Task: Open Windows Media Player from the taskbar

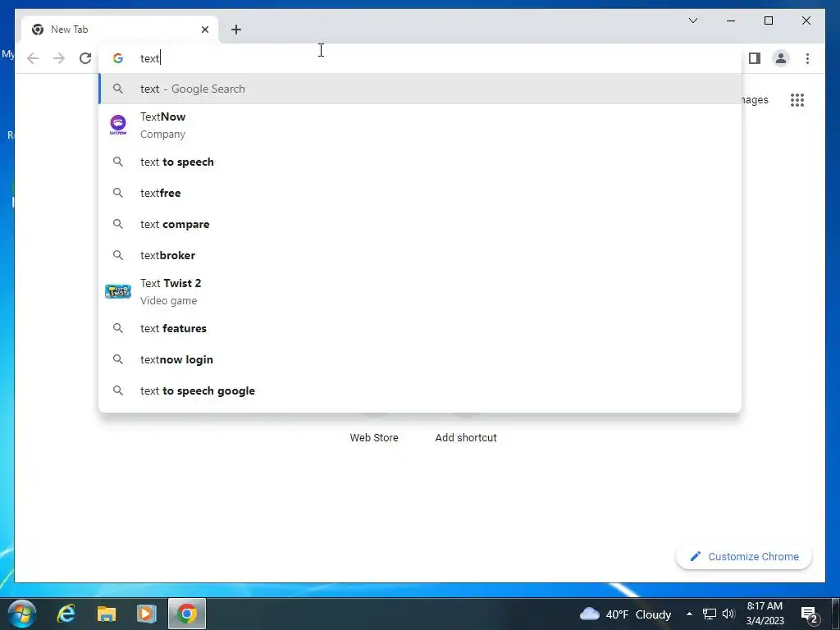Action: point(146,614)
